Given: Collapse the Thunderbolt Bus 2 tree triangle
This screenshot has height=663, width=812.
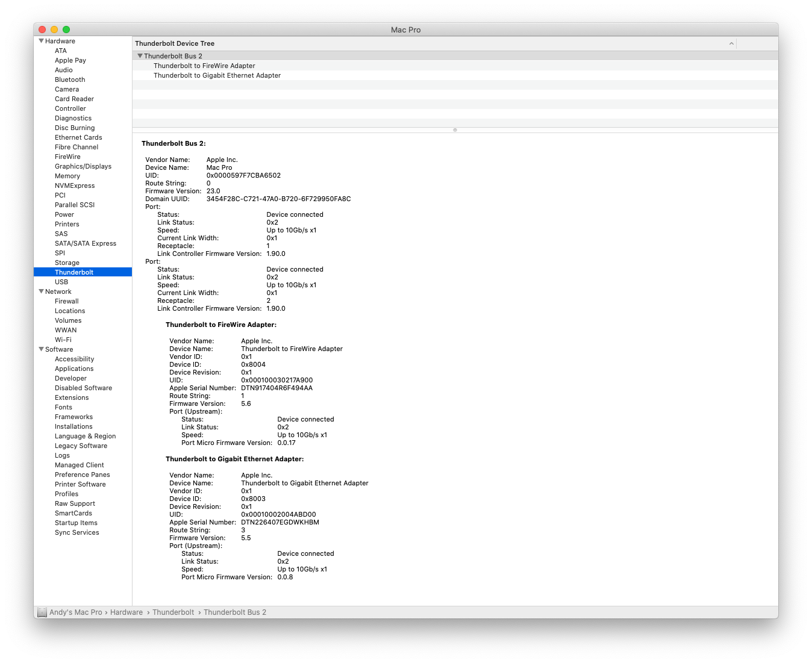Looking at the screenshot, I should [140, 56].
